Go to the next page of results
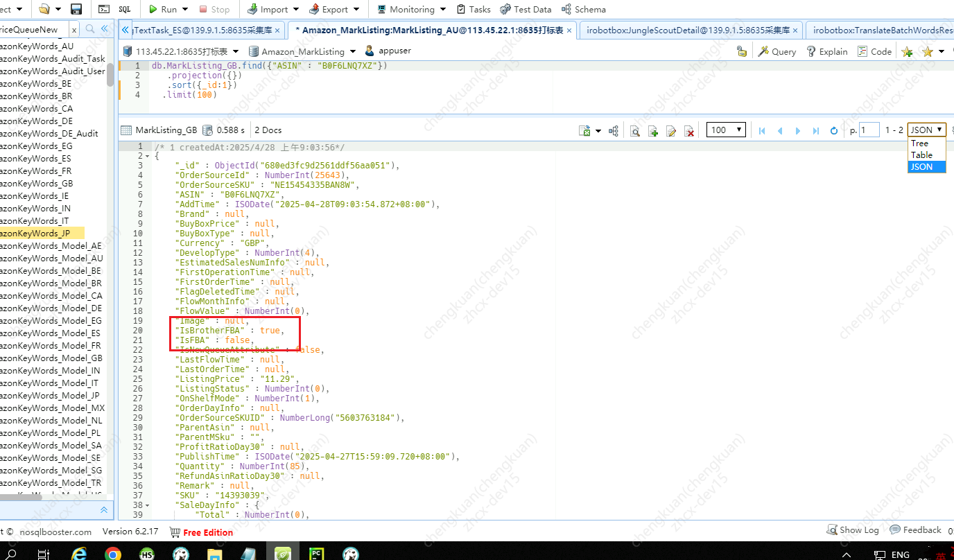 (798, 130)
